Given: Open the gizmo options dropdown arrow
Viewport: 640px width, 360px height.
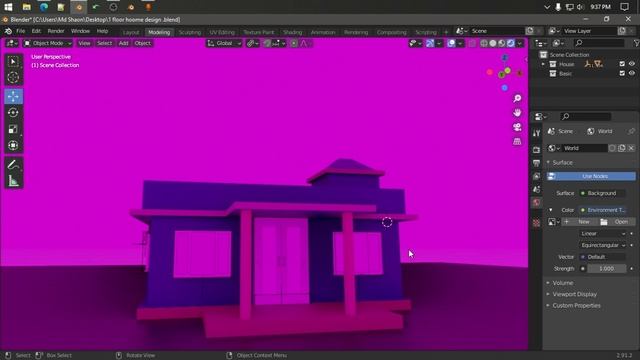Looking at the screenshot, I should coord(439,43).
